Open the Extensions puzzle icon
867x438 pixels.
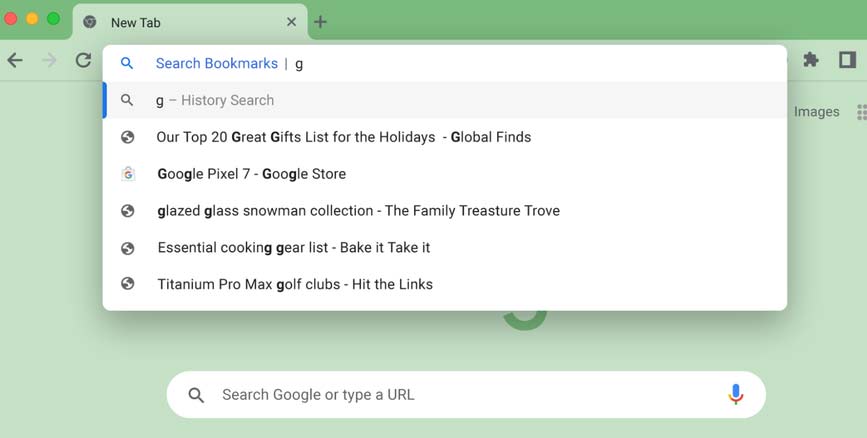tap(811, 59)
